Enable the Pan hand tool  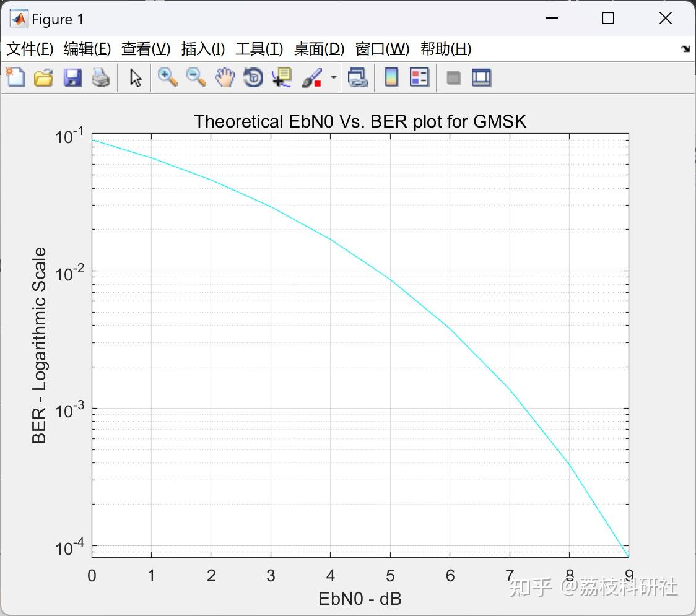[225, 77]
